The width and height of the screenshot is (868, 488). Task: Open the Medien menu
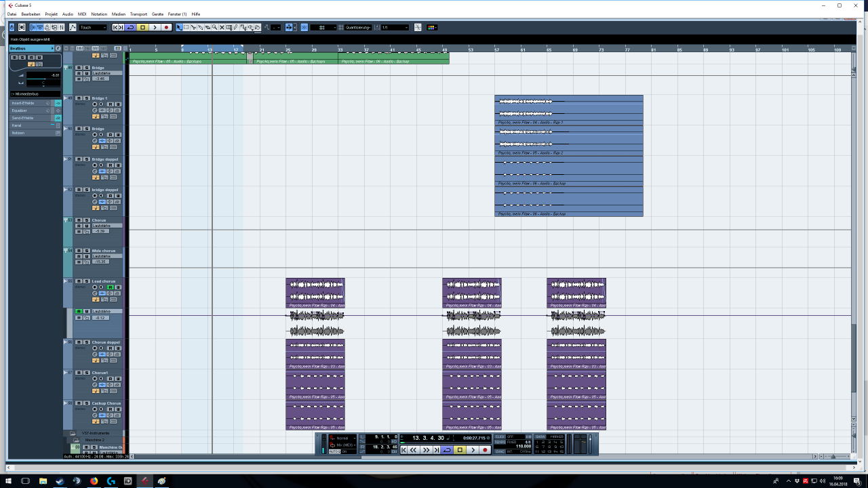pos(118,14)
